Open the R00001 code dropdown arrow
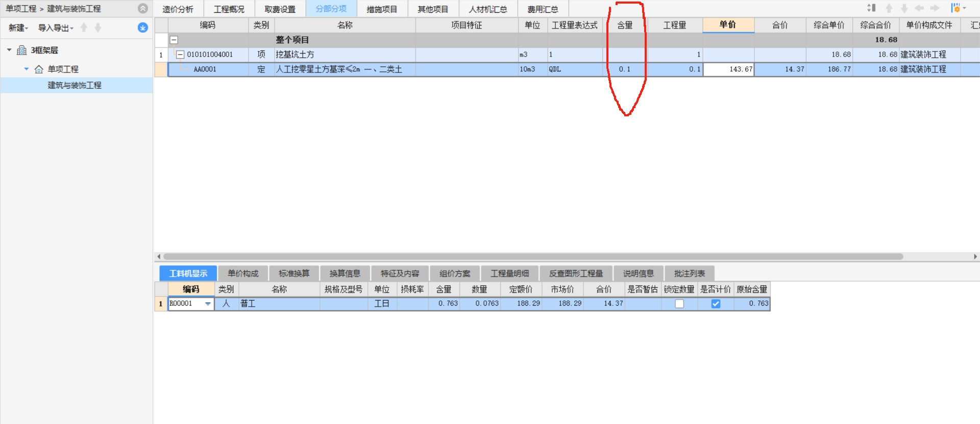Image resolution: width=980 pixels, height=424 pixels. tap(208, 304)
